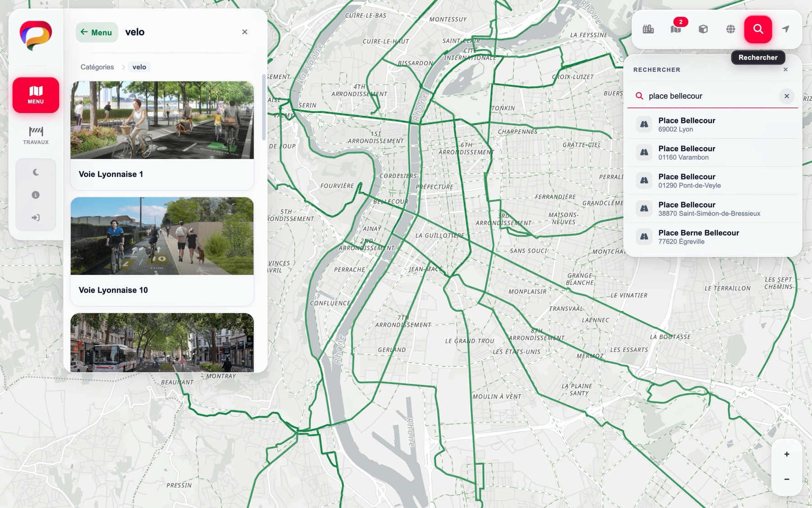
Task: Zoom in with the plus button
Action: point(787,454)
